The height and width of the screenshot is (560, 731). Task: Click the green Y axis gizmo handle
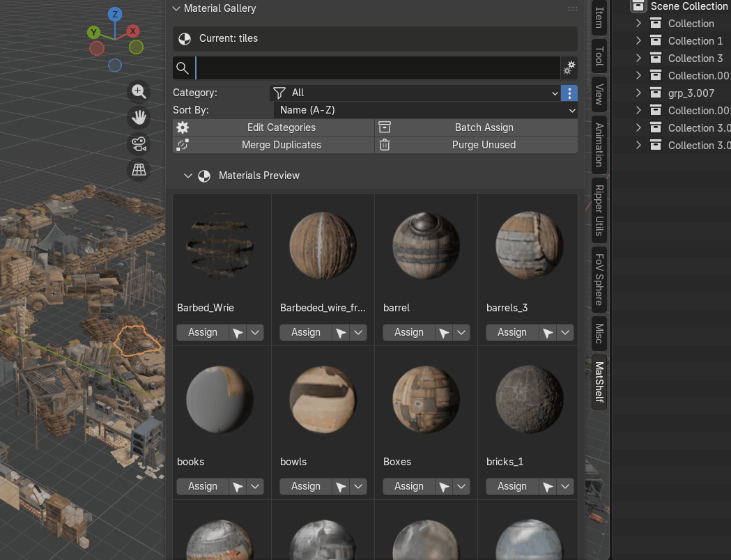click(x=93, y=32)
